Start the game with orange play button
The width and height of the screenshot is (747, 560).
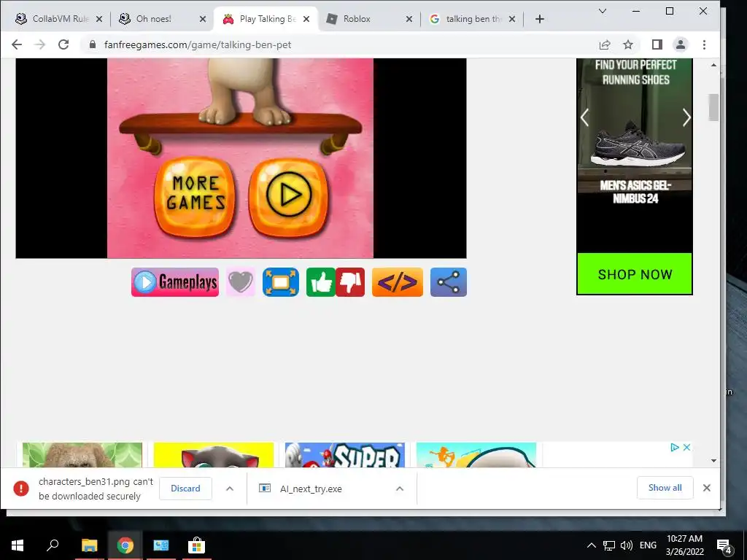click(288, 196)
